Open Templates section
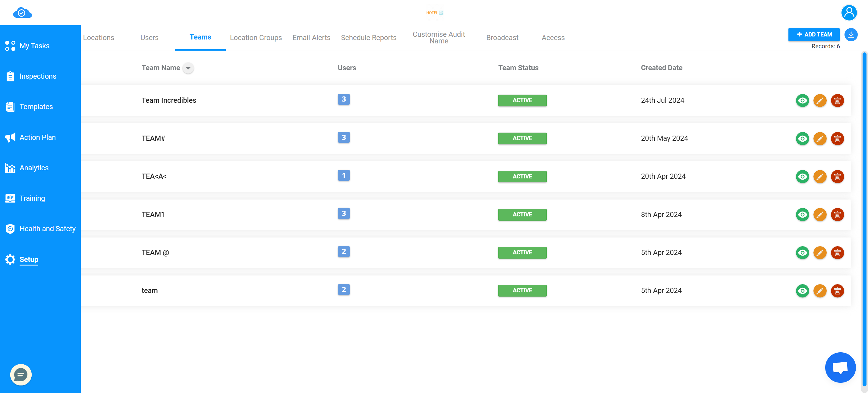 coord(29,107)
